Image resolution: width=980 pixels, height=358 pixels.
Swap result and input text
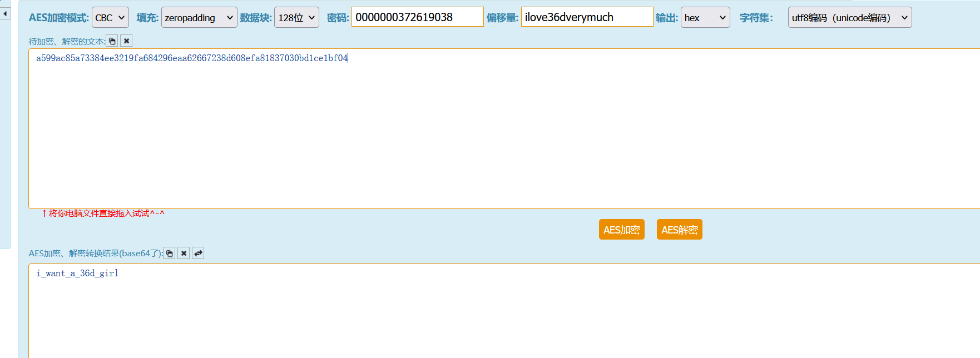(198, 253)
